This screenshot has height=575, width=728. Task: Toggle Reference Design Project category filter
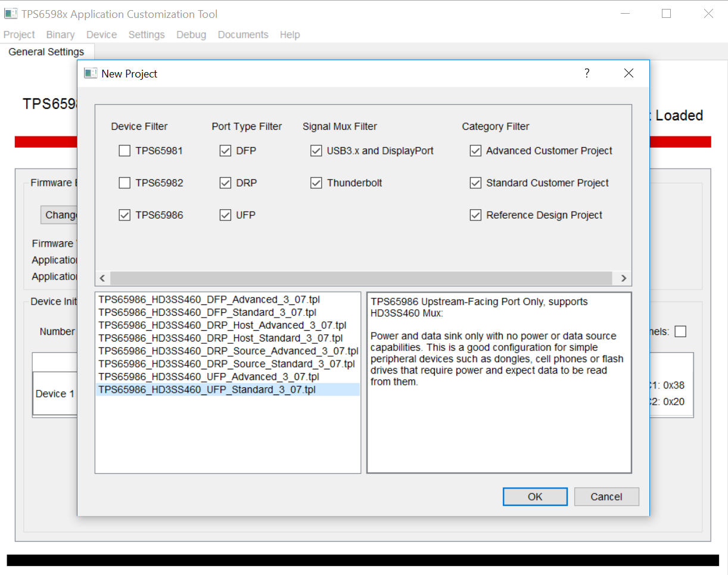coord(475,215)
